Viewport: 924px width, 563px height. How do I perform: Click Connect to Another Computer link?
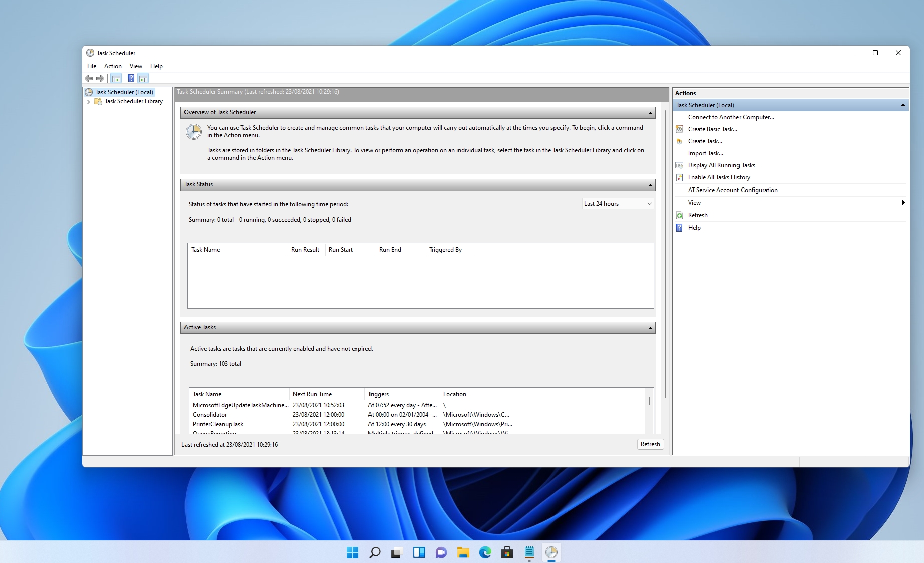click(x=730, y=117)
